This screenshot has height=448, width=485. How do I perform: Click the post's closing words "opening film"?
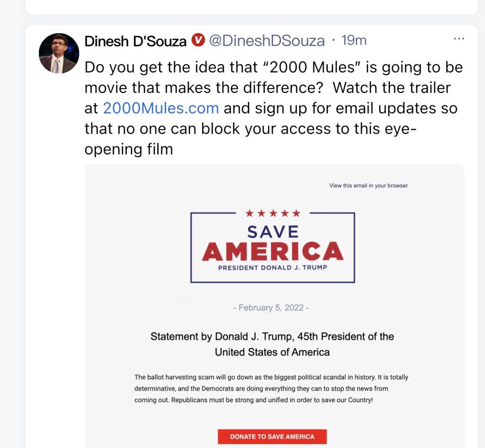(x=128, y=149)
